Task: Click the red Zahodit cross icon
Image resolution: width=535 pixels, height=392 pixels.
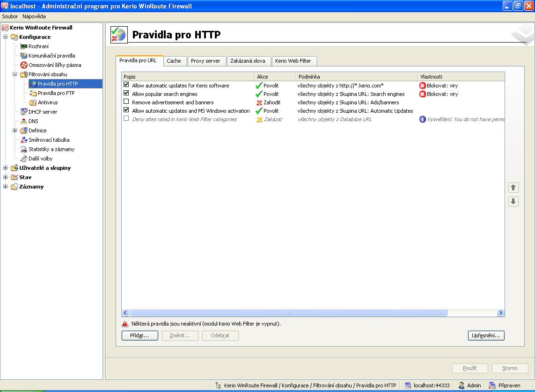Action: [259, 102]
